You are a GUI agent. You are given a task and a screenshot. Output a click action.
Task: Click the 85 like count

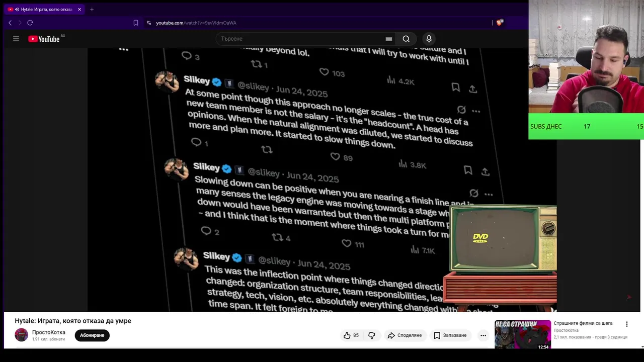(356, 335)
